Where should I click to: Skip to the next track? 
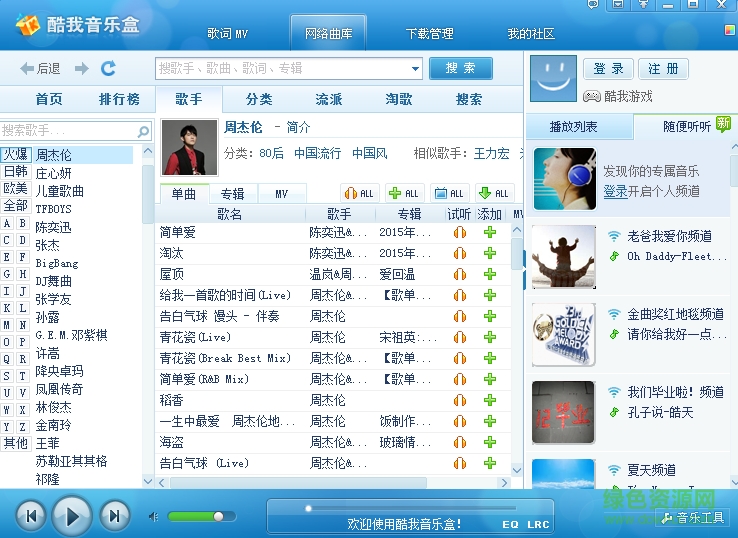[x=114, y=516]
